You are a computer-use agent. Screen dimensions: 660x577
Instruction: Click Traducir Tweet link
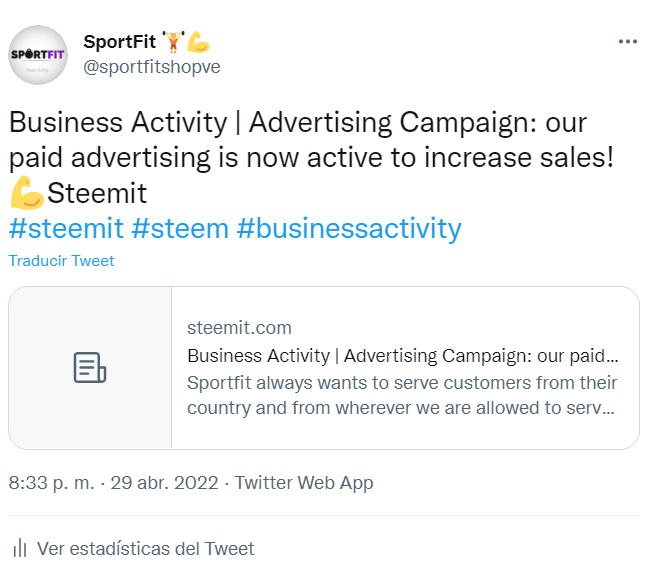(61, 261)
